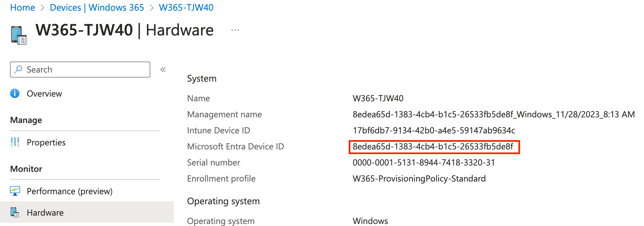Click the Hardware device icon in sidebar

pyautogui.click(x=15, y=212)
